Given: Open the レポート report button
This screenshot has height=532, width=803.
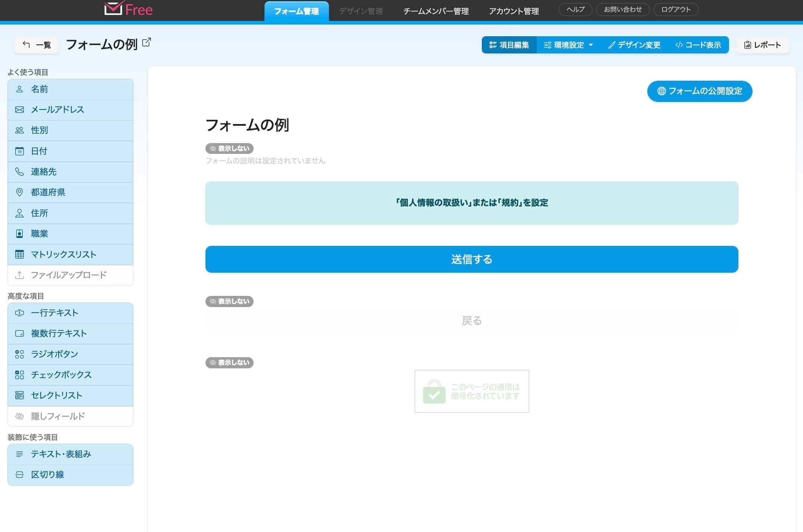Looking at the screenshot, I should (x=762, y=45).
